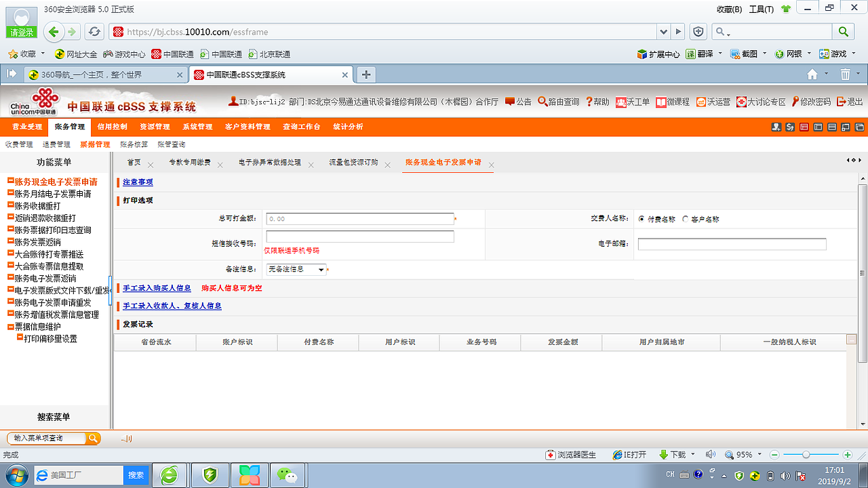Open 账务月结电子发票申请 menu item
868x488 pixels.
pos(53,194)
